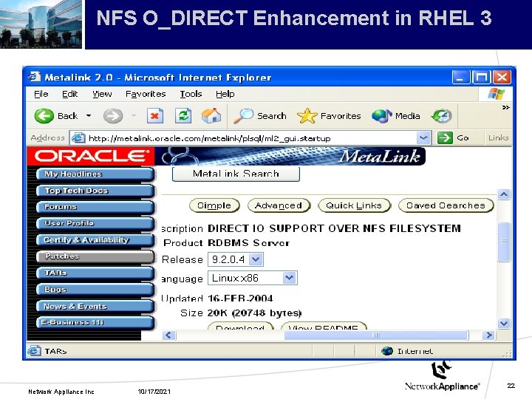The image size is (532, 399).
Task: Click the status bar page icon
Action: pos(34,350)
